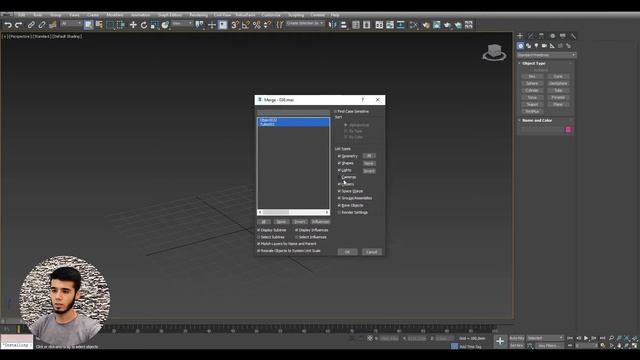Toggle the 3D Snaps icon

click(235, 25)
